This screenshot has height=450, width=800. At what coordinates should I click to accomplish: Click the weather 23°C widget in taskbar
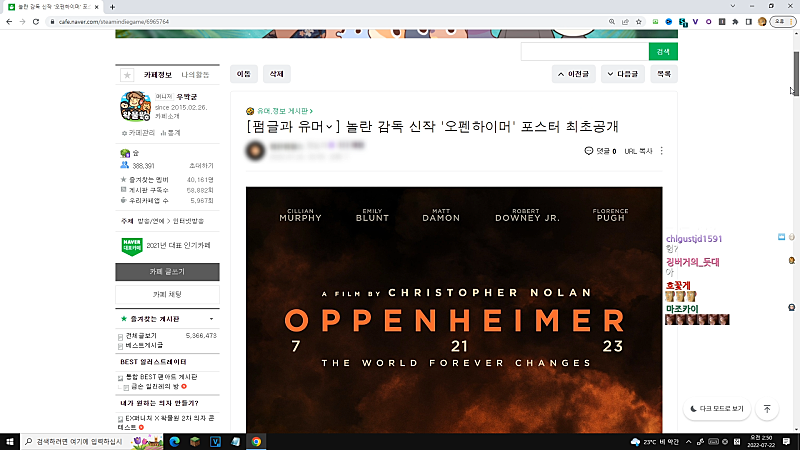point(655,442)
